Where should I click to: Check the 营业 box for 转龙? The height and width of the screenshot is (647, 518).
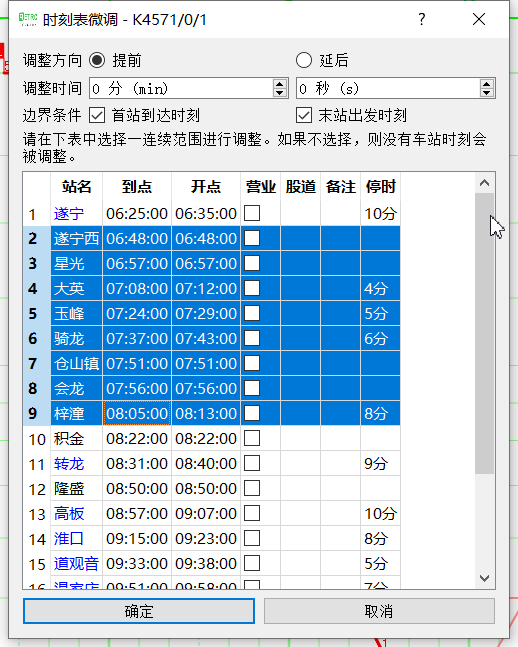252,463
